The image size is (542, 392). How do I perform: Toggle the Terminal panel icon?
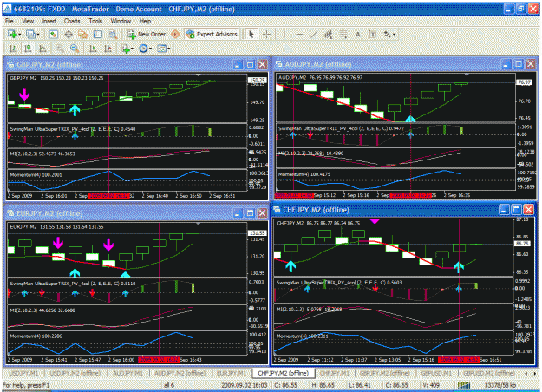(98, 34)
